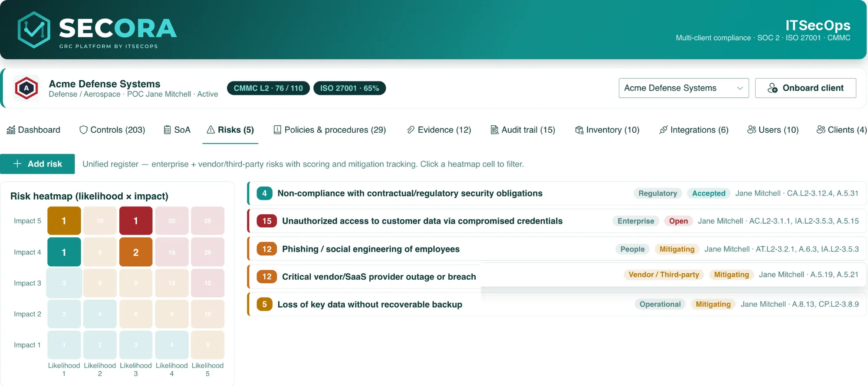This screenshot has height=386, width=868.
Task: Filter by red heatmap cell Impact 5 Likelihood 3
Action: pos(136,221)
